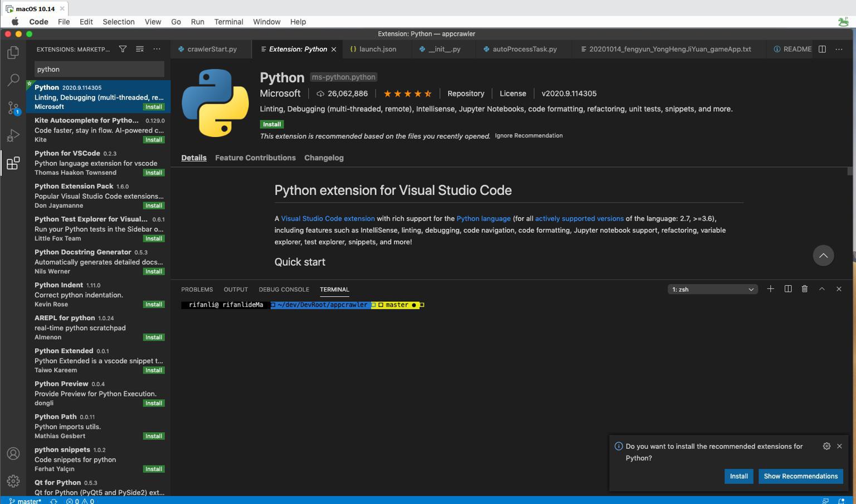
Task: Create a new terminal with plus icon
Action: [770, 289]
